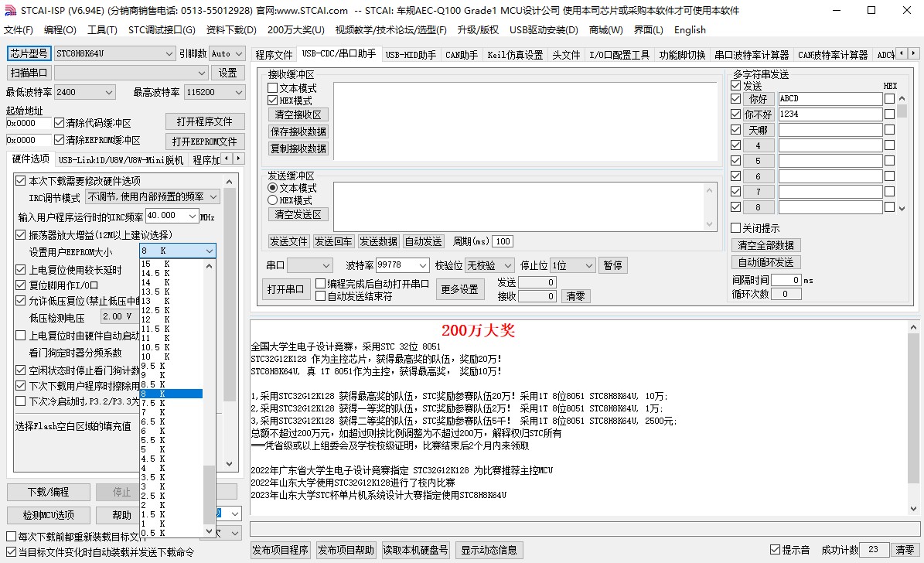Click 清空接收区 button
This screenshot has width=924, height=563.
tap(298, 114)
